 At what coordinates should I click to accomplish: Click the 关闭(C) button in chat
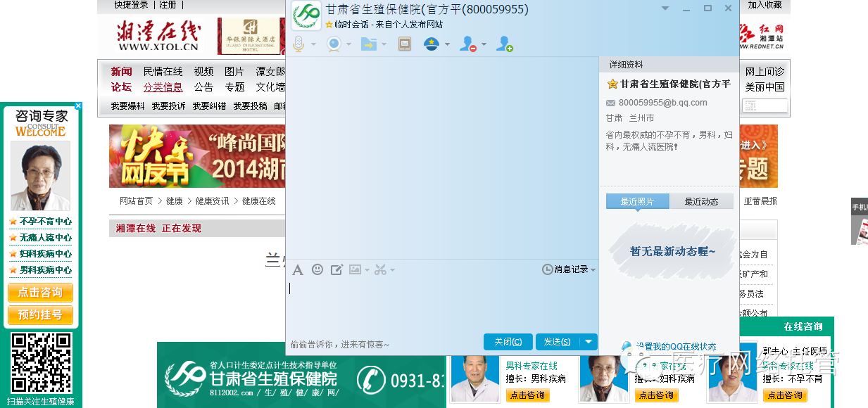click(508, 342)
